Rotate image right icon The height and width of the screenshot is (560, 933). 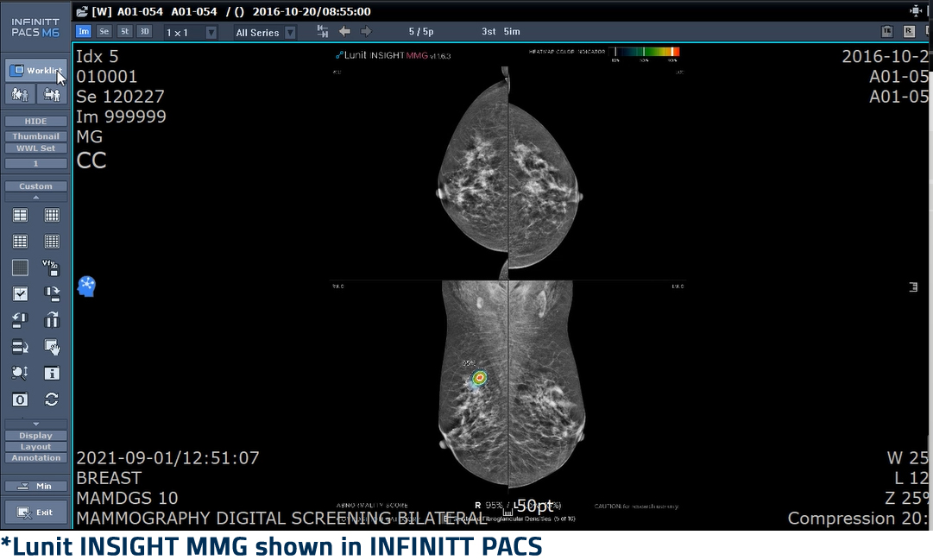(x=52, y=320)
